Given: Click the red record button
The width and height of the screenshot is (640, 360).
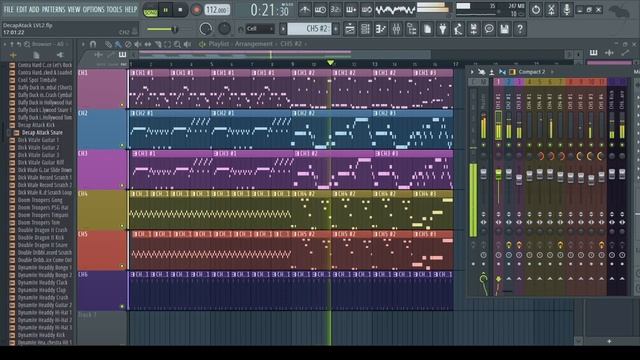Looking at the screenshot, I should 196,10.
